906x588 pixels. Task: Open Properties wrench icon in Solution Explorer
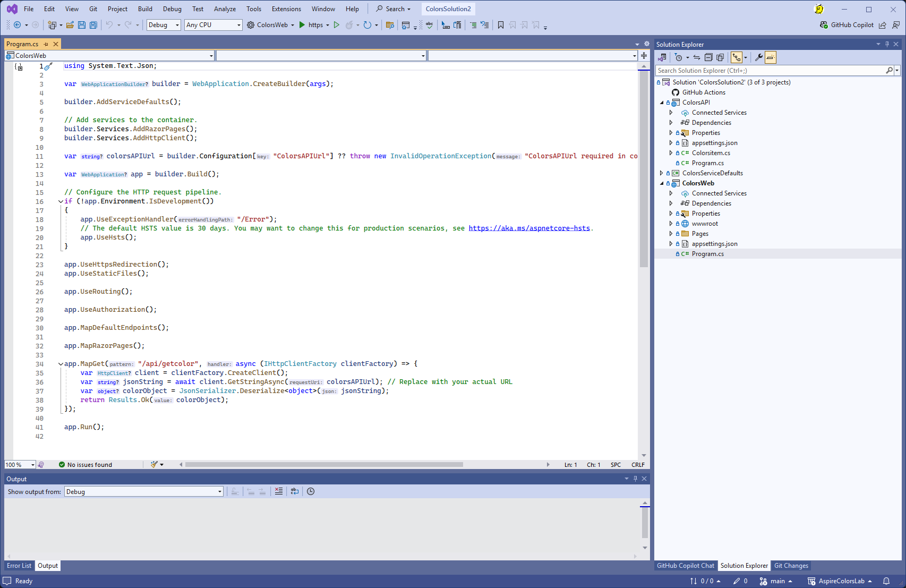pos(759,57)
